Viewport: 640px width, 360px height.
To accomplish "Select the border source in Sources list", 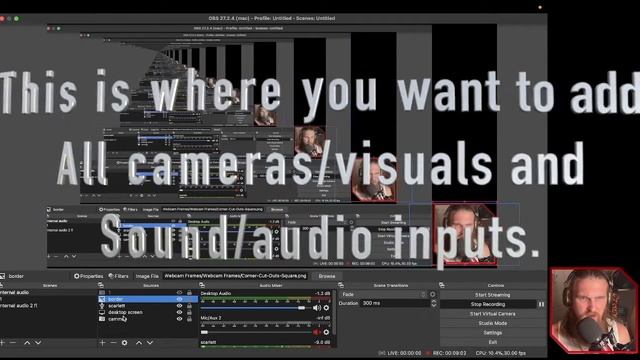I will click(x=147, y=299).
